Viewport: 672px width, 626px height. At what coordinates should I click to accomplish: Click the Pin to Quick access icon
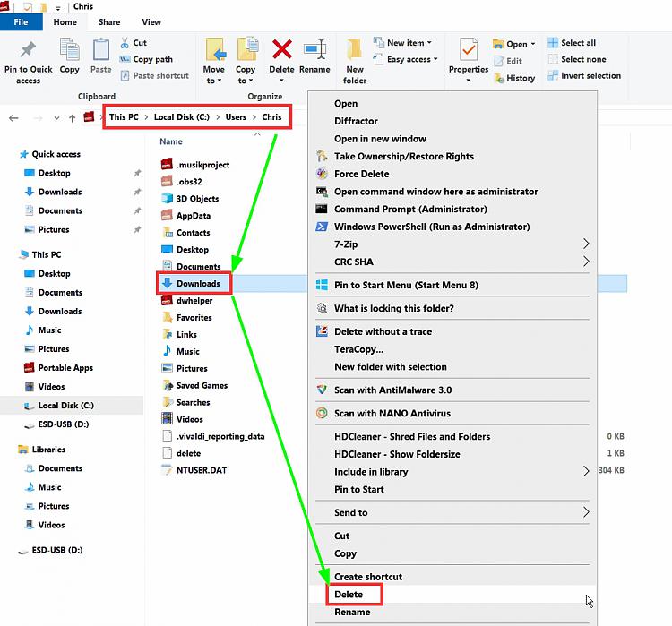29,50
